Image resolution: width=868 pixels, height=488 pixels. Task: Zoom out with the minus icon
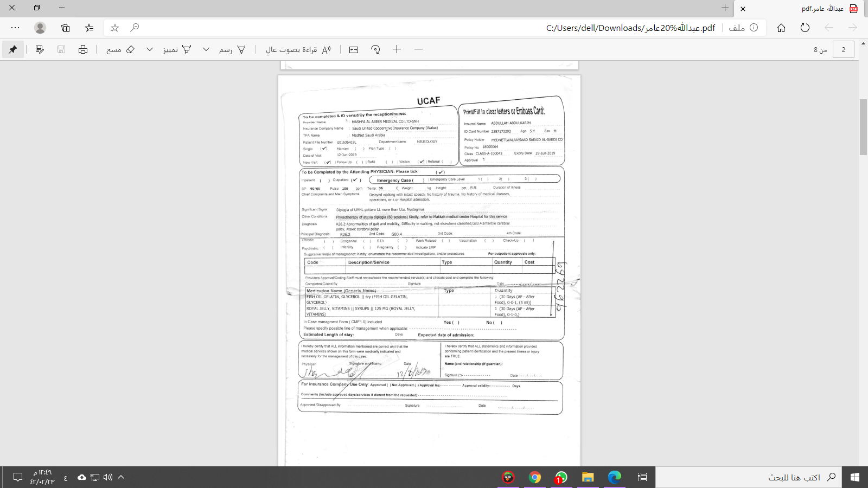[x=418, y=49]
